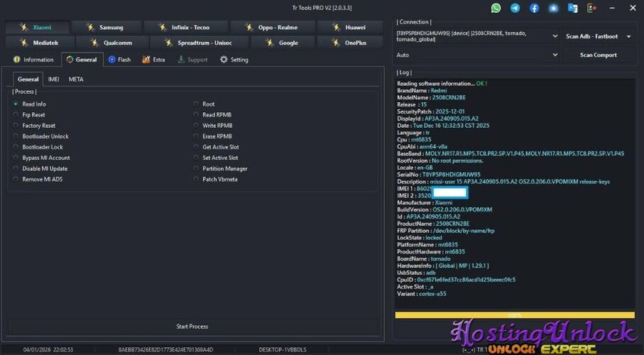Open the Telegram channel icon
Image resolution: width=644 pixels, height=355 pixels.
point(515,8)
